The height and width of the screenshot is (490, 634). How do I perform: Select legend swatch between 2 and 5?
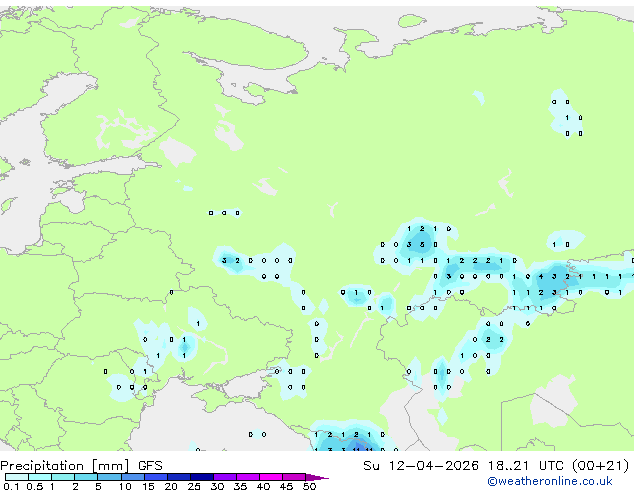tap(86, 477)
